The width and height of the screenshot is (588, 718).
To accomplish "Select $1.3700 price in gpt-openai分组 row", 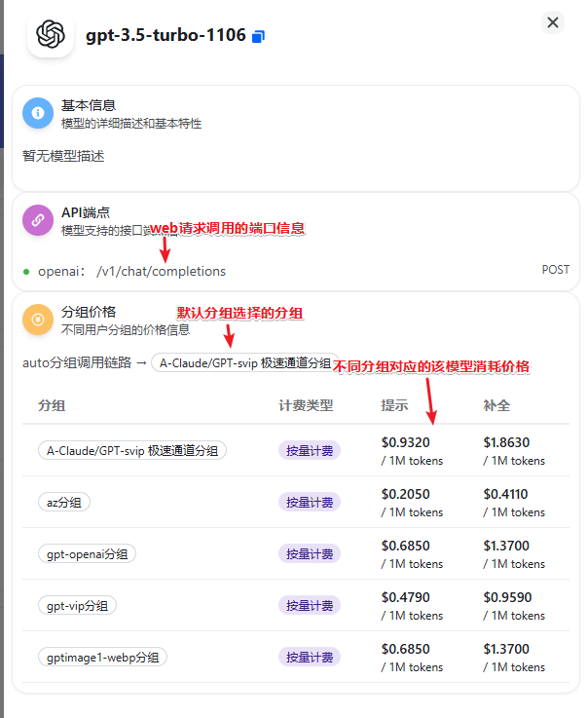I will tap(506, 546).
